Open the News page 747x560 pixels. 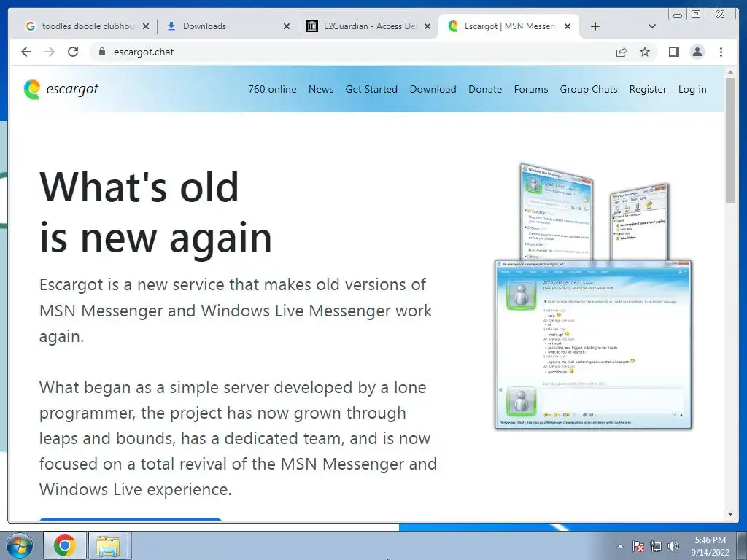(x=321, y=89)
